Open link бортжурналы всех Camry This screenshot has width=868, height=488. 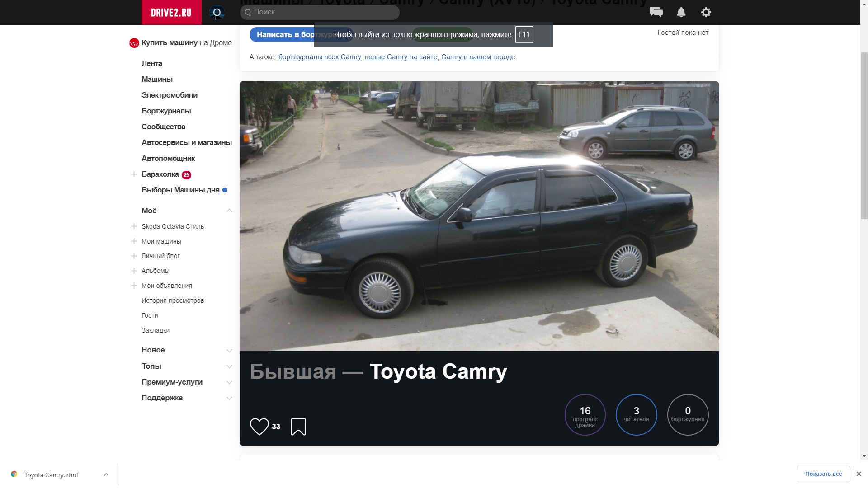320,57
